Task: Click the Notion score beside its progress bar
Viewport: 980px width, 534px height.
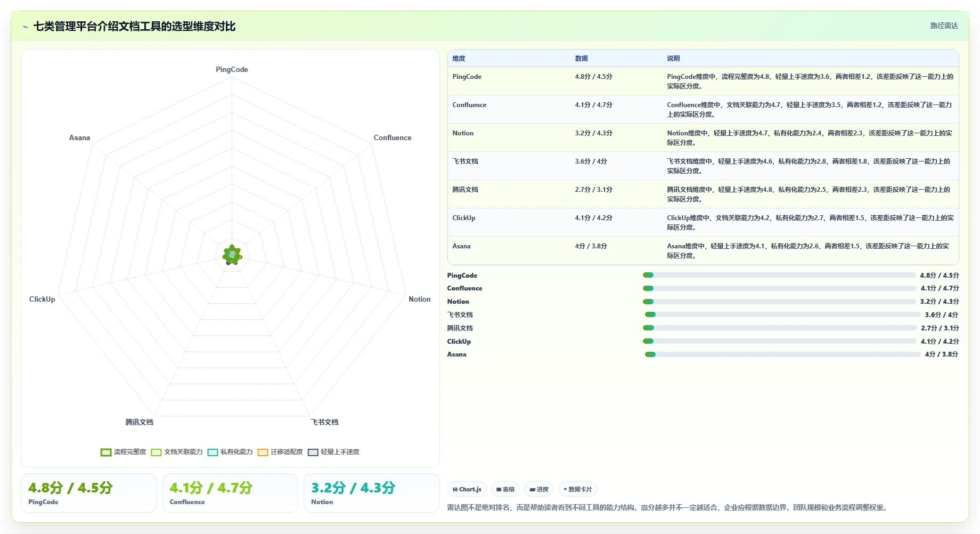Action: (940, 302)
